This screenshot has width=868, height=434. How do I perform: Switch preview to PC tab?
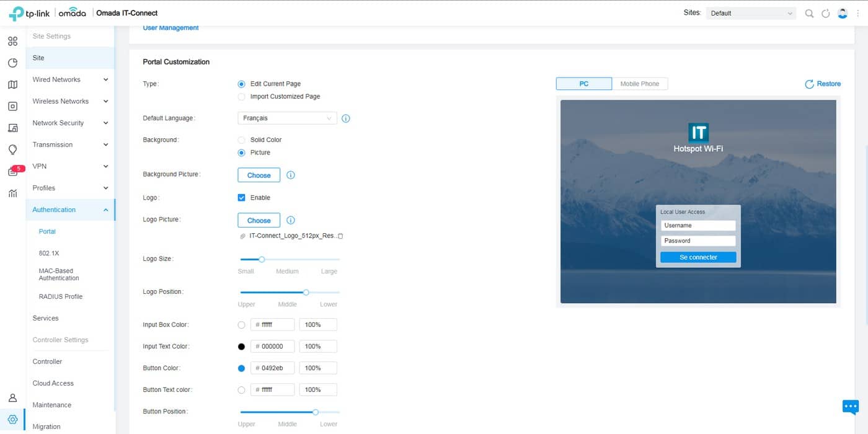coord(584,84)
